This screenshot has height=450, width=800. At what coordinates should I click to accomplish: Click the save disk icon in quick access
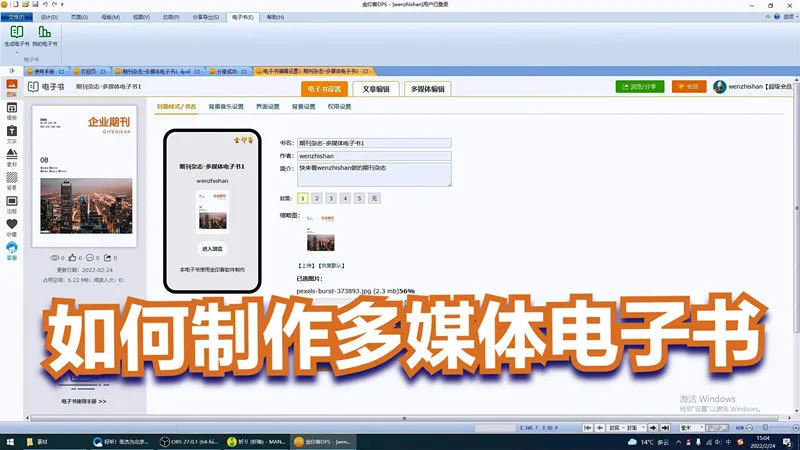(35, 4)
